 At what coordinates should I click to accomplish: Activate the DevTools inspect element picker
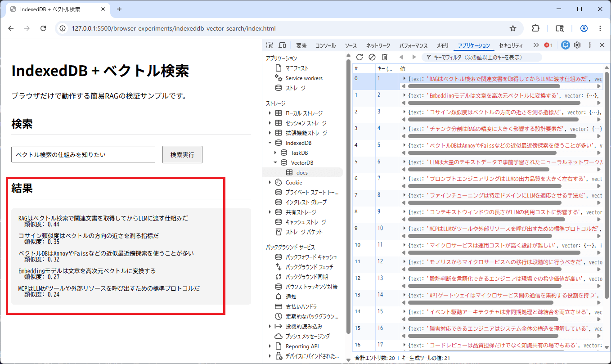[x=270, y=45]
